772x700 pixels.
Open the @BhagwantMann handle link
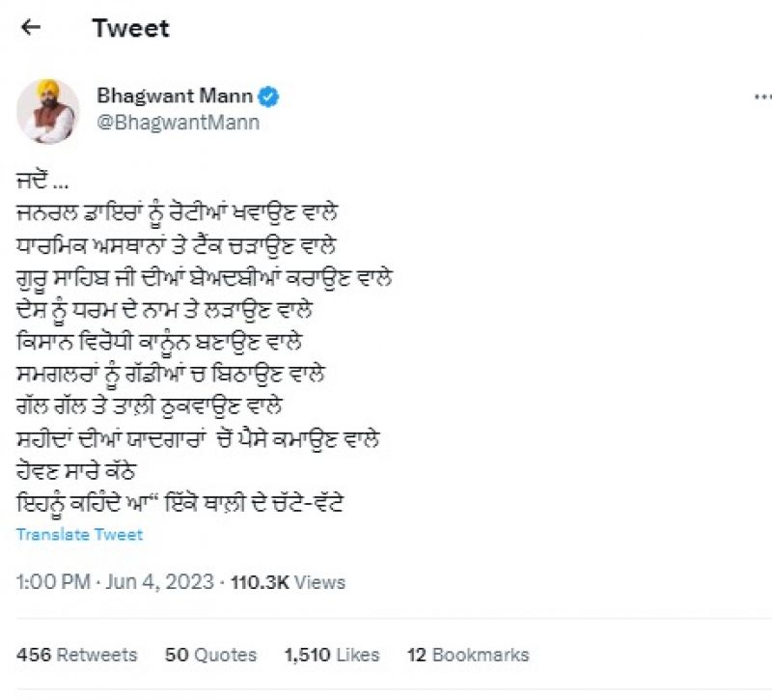click(x=178, y=123)
